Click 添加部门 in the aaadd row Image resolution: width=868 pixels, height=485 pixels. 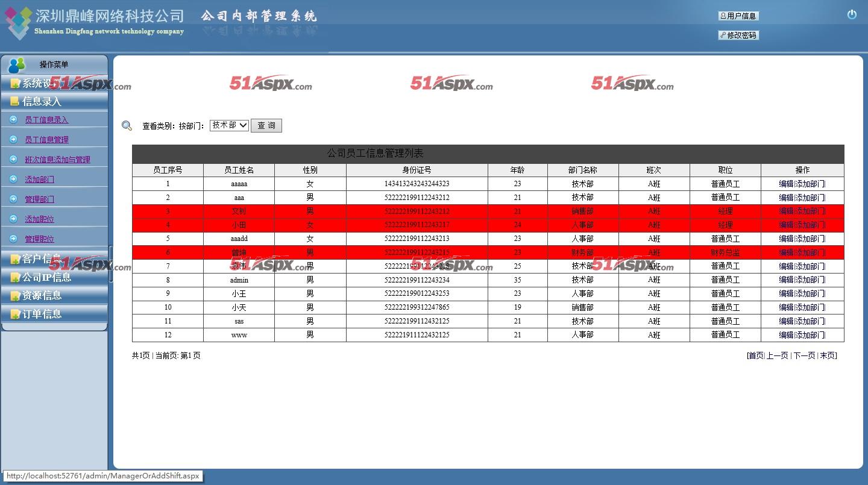811,239
